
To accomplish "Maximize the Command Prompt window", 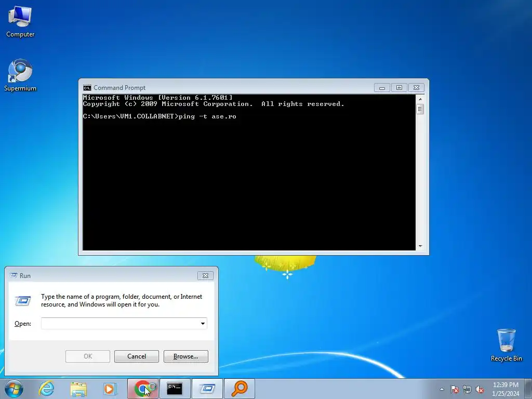I will tap(400, 88).
